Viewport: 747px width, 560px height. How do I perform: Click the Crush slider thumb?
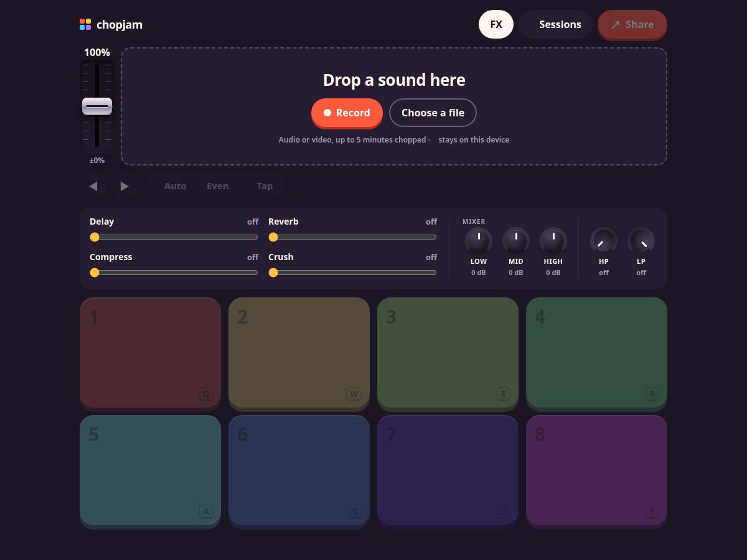(273, 273)
